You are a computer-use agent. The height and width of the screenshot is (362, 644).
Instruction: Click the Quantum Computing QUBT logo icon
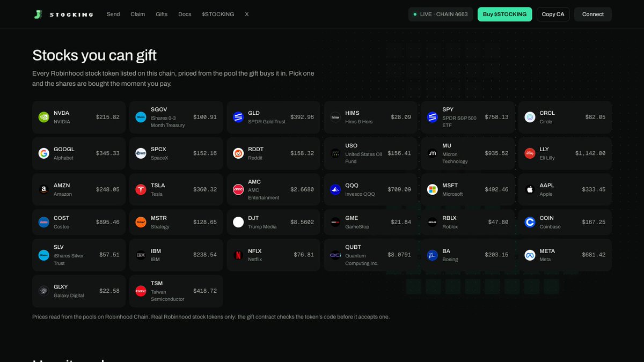[335, 255]
